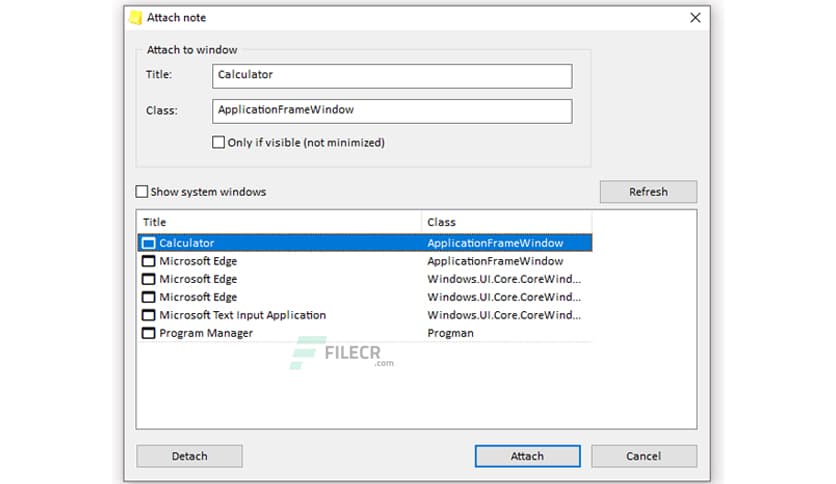Toggle the Show system windows checkbox
836x484 pixels.
tap(142, 192)
